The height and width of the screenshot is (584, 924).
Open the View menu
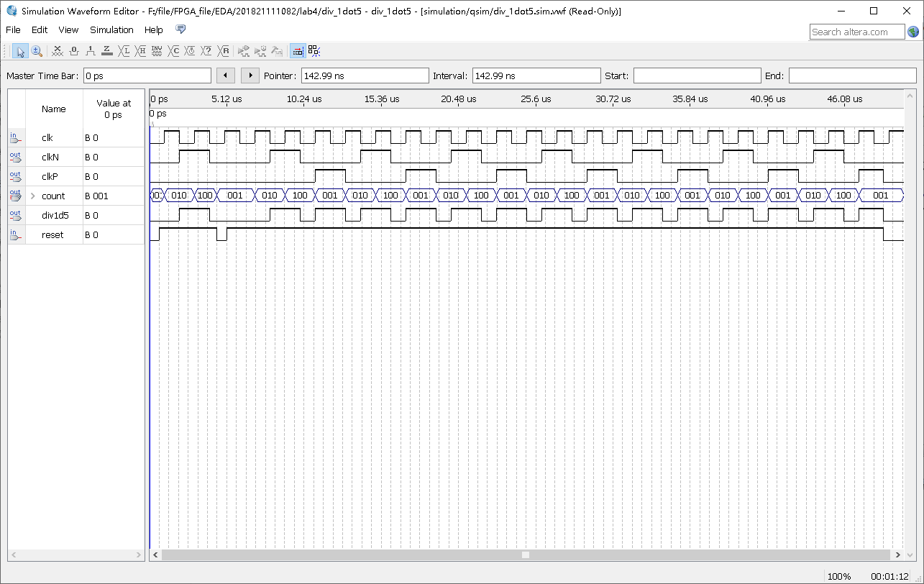click(68, 30)
